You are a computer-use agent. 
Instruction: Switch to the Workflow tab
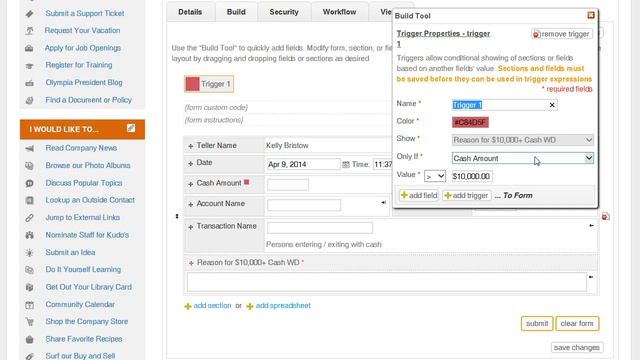coord(340,12)
